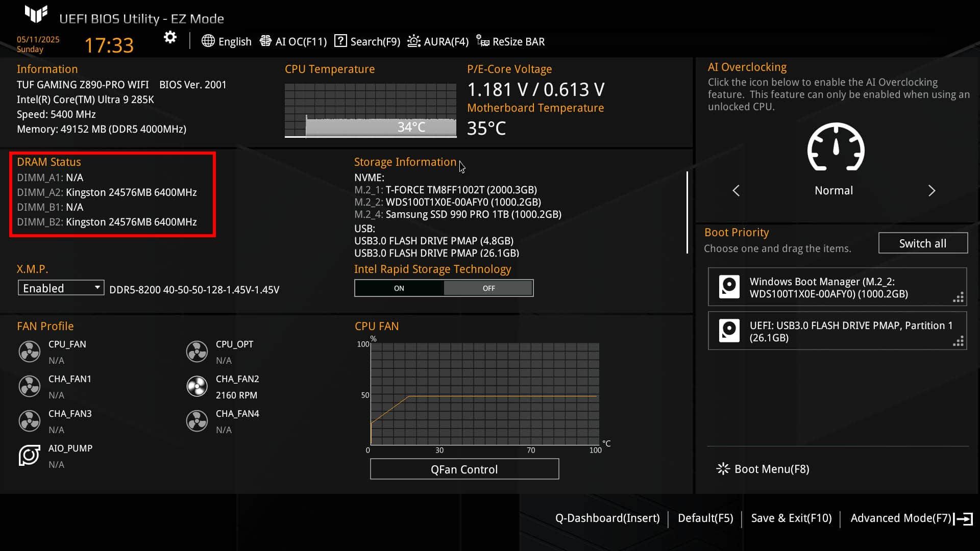Click M.2_2 WDS100T1X0E storage entry

(448, 202)
